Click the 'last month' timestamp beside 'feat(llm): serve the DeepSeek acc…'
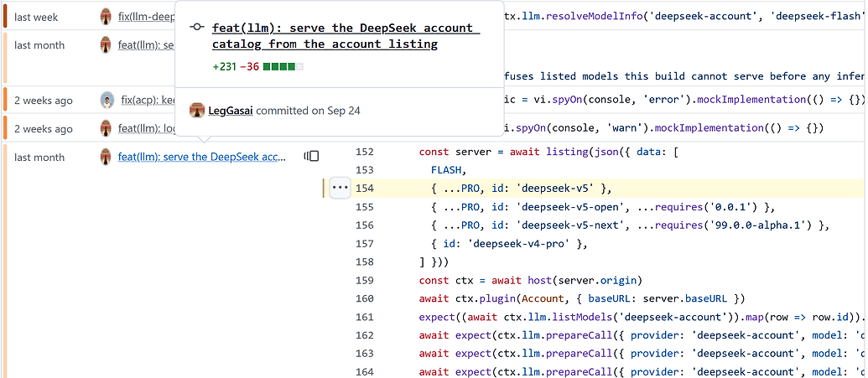Screen dimensions: 868x378 pyautogui.click(x=39, y=158)
